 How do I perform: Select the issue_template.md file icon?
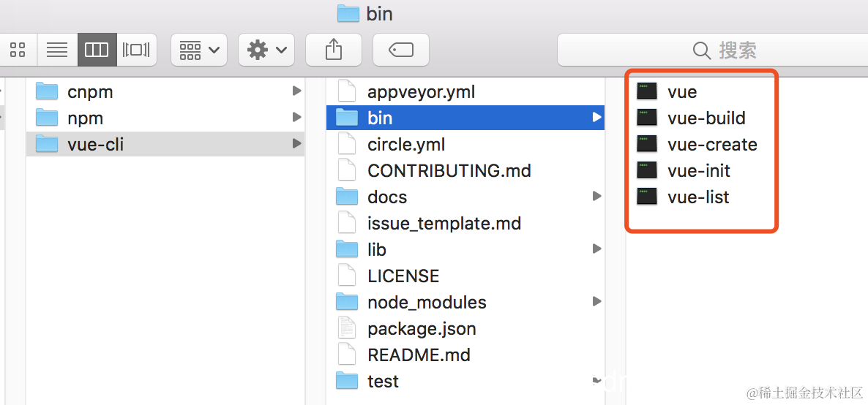click(x=346, y=223)
